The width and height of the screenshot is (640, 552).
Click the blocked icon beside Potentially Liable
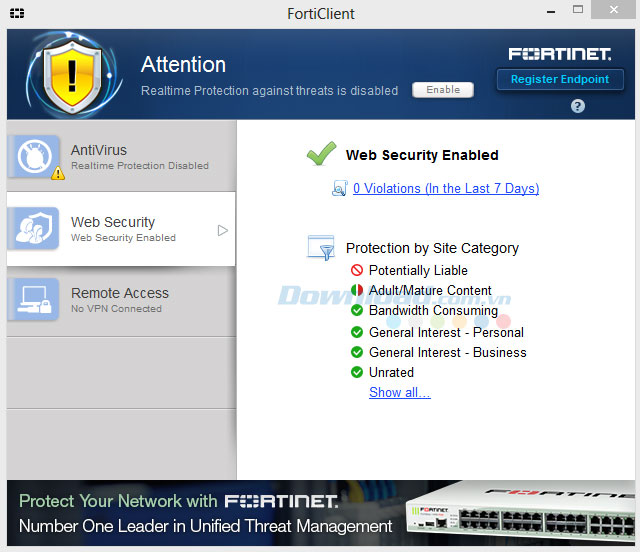coord(357,270)
